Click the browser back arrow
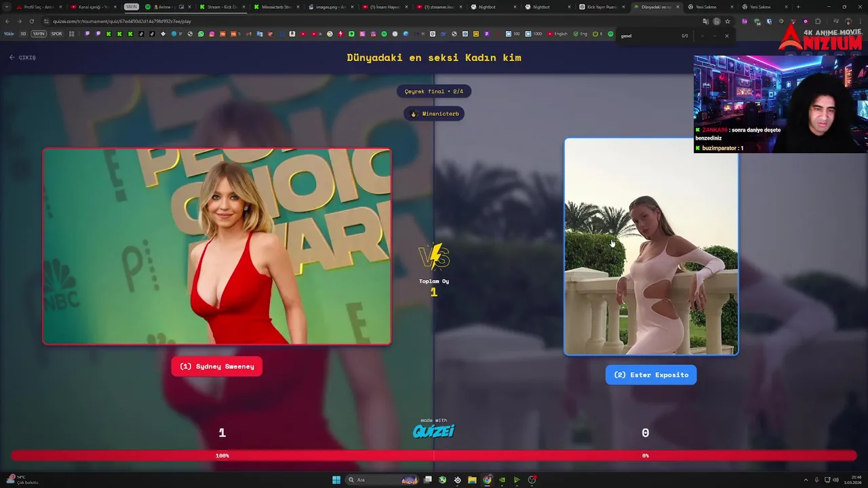 [x=7, y=21]
